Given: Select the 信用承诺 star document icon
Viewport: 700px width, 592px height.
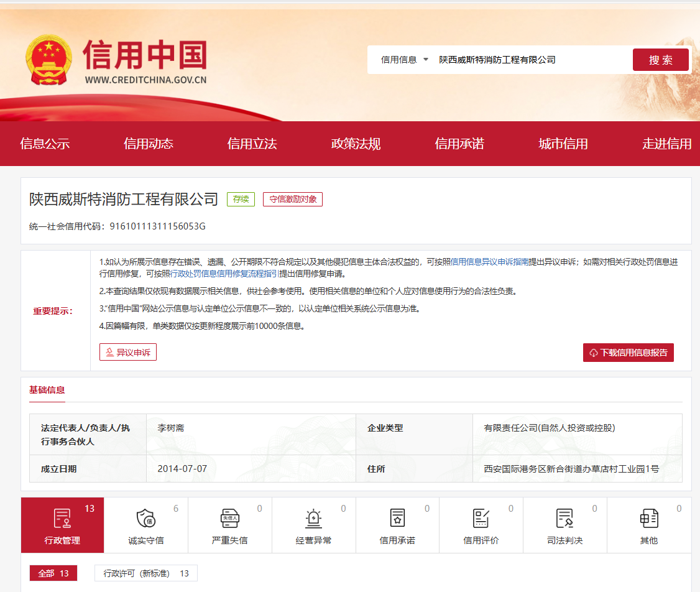Looking at the screenshot, I should click(x=397, y=519).
